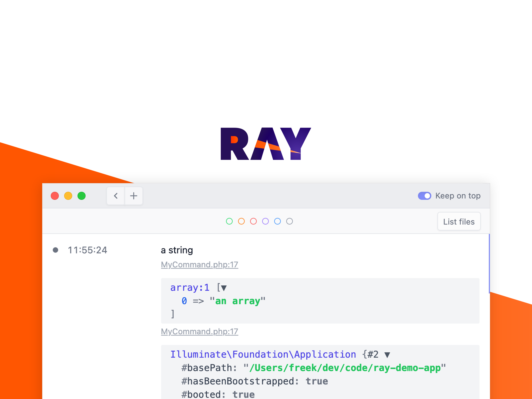Open a new screen with the plus icon
Viewport: 532px width, 399px height.
(x=134, y=196)
